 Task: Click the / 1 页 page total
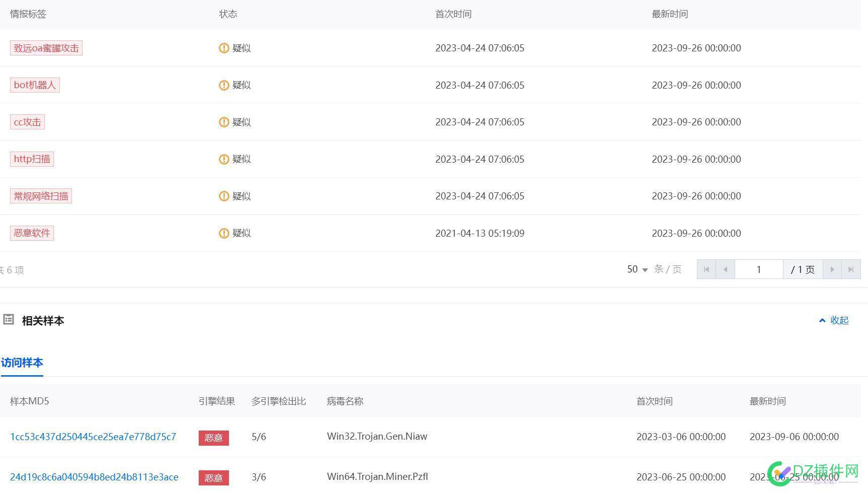coord(803,269)
